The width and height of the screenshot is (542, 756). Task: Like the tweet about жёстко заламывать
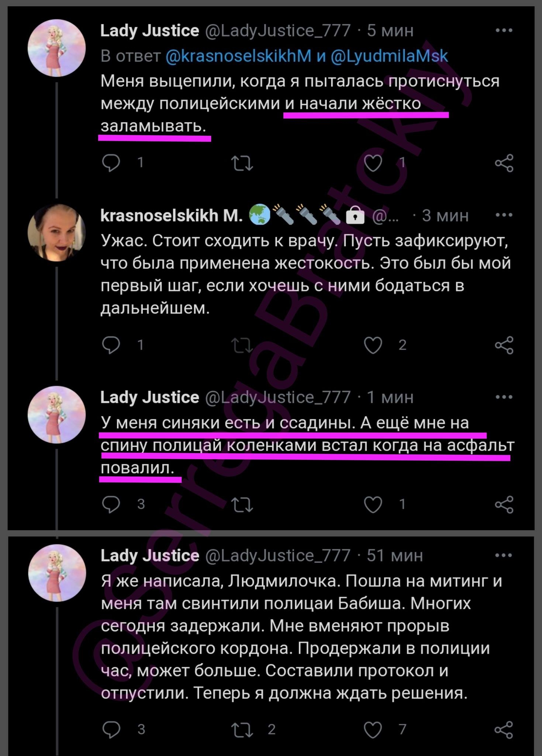tap(373, 163)
